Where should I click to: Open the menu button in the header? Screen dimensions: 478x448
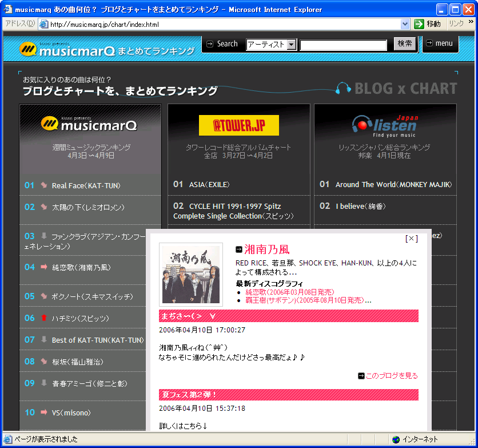(x=440, y=43)
